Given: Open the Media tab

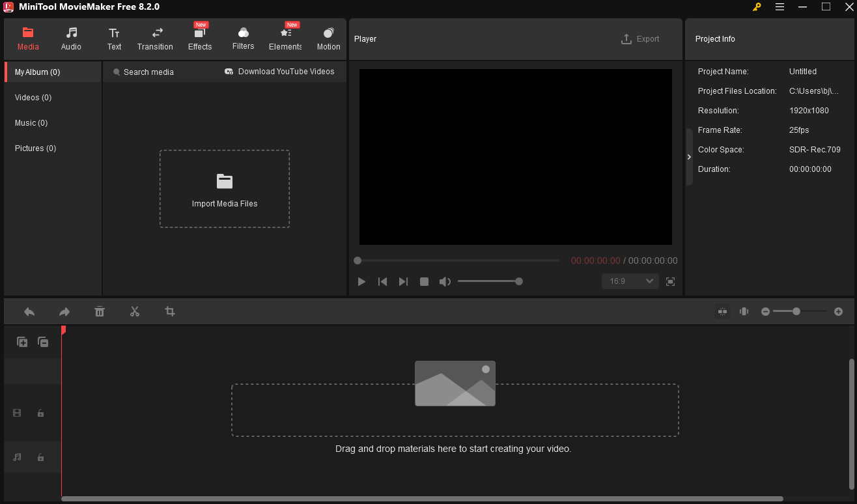Looking at the screenshot, I should [28, 39].
